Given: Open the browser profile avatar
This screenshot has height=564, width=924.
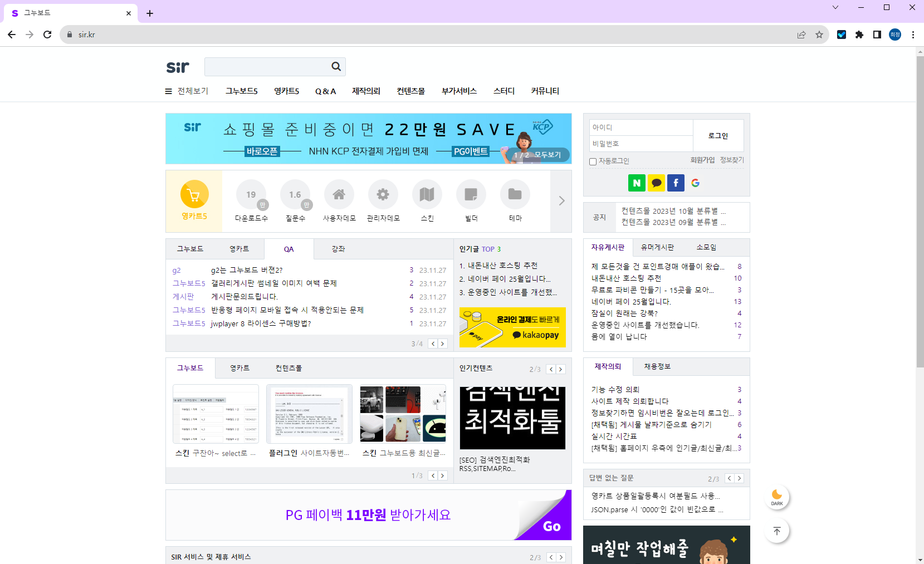Looking at the screenshot, I should tap(895, 35).
